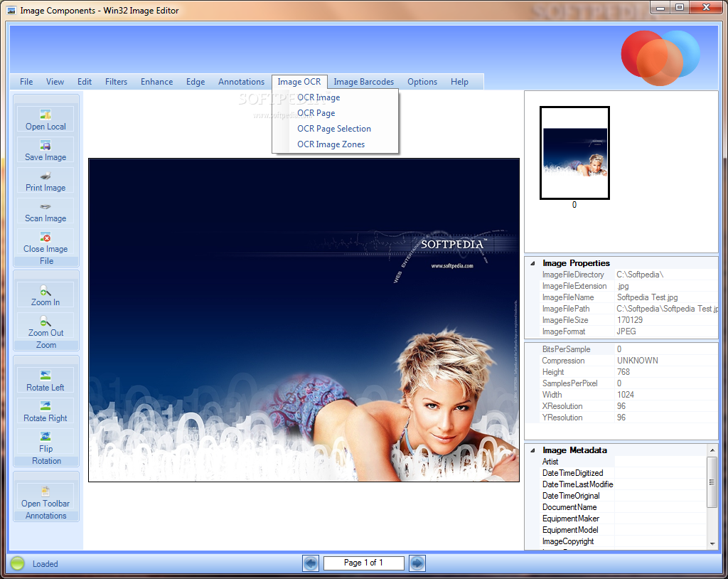The width and height of the screenshot is (728, 579).
Task: Click the Rotate Right icon
Action: pyautogui.click(x=45, y=406)
